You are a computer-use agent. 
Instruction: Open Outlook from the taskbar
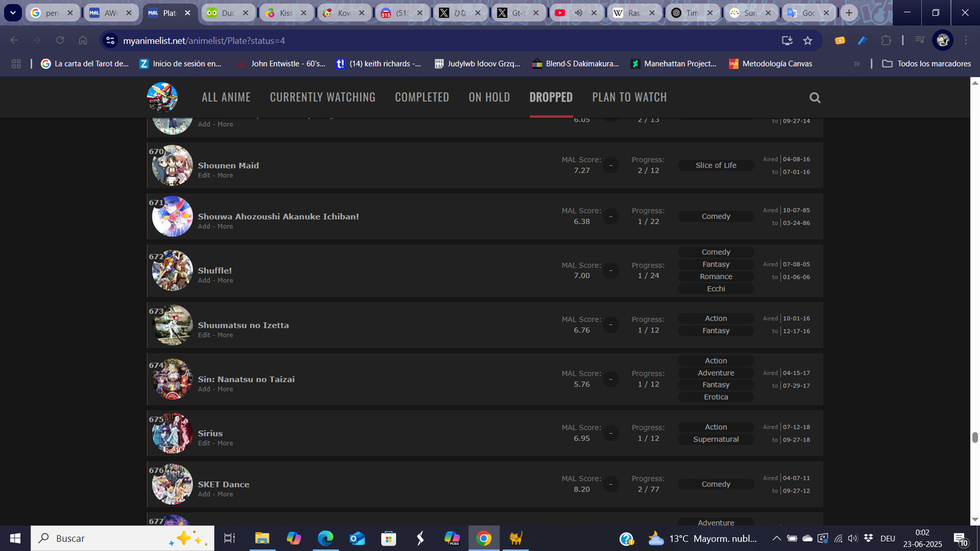pyautogui.click(x=357, y=538)
